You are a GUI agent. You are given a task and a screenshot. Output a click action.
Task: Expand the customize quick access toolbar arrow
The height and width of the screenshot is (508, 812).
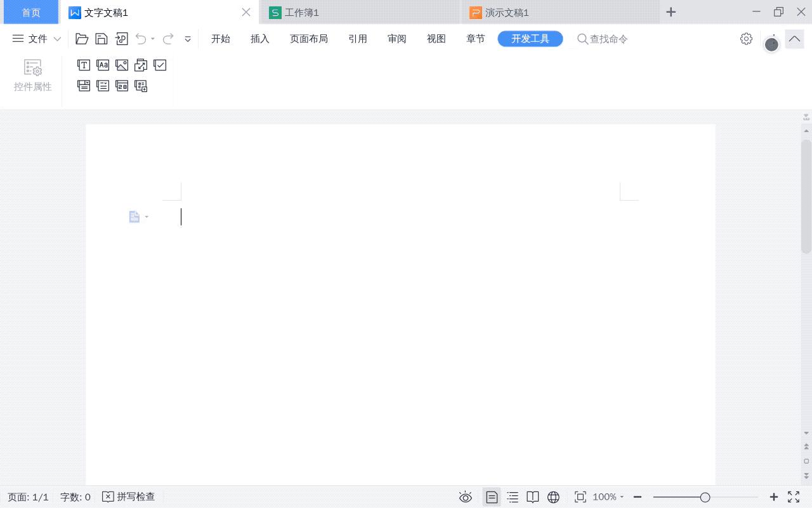coord(188,39)
